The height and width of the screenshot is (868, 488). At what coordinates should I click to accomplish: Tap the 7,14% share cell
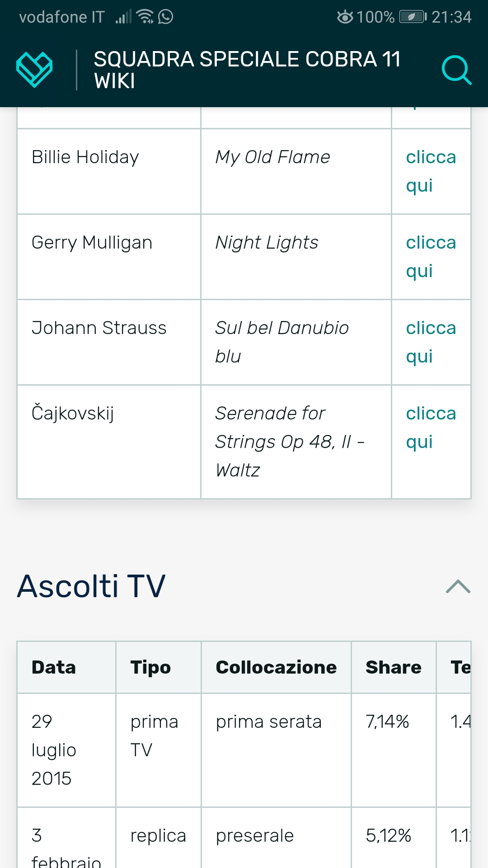click(x=387, y=722)
